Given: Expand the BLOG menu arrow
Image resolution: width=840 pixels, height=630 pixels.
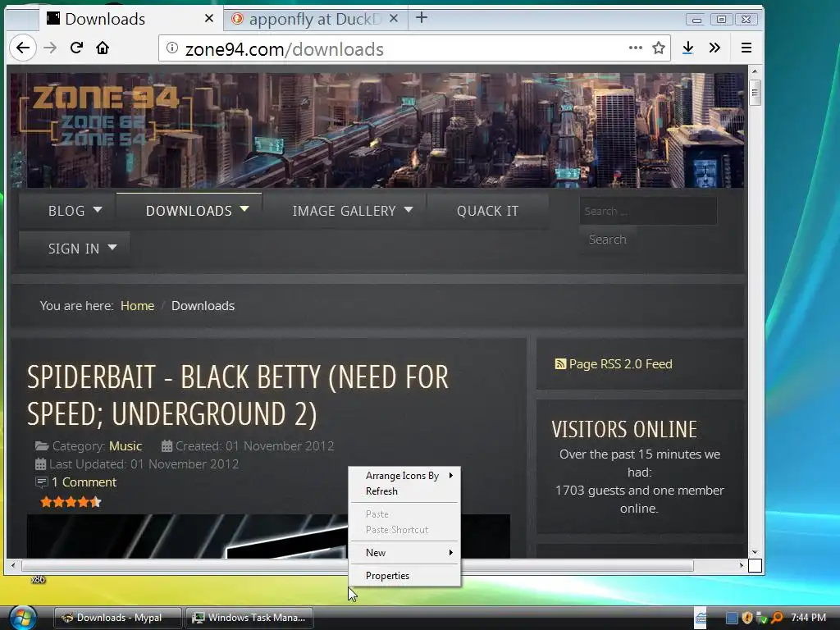Looking at the screenshot, I should point(98,209).
